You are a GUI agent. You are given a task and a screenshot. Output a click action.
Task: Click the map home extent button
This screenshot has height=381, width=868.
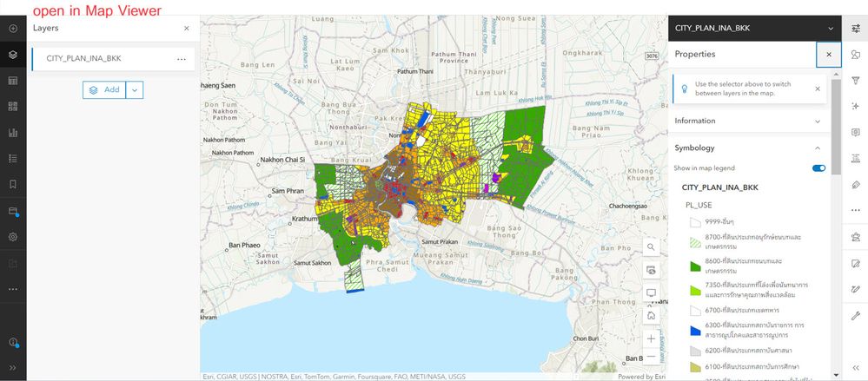[x=651, y=315]
